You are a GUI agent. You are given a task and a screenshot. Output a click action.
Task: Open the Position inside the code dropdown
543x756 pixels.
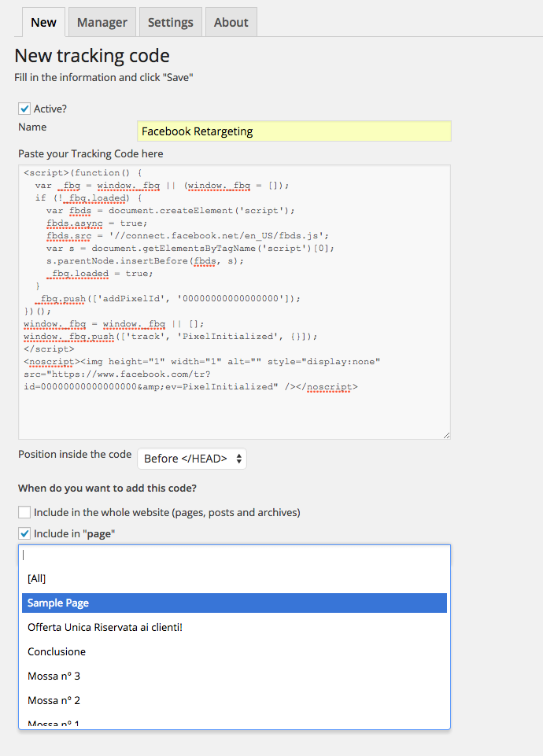[x=192, y=459]
